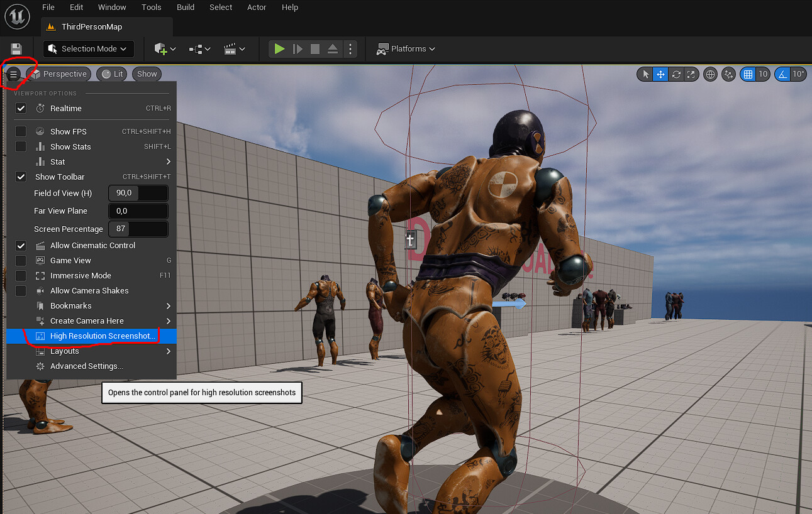812x514 pixels.
Task: Enable Allow Camera Shakes checkbox
Action: pyautogui.click(x=21, y=290)
